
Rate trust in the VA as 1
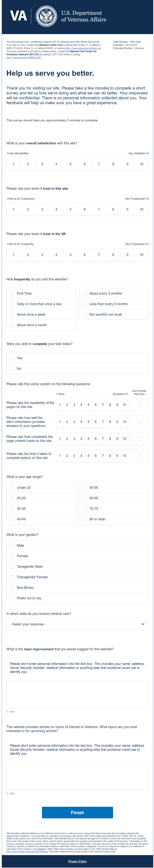pos(13,255)
